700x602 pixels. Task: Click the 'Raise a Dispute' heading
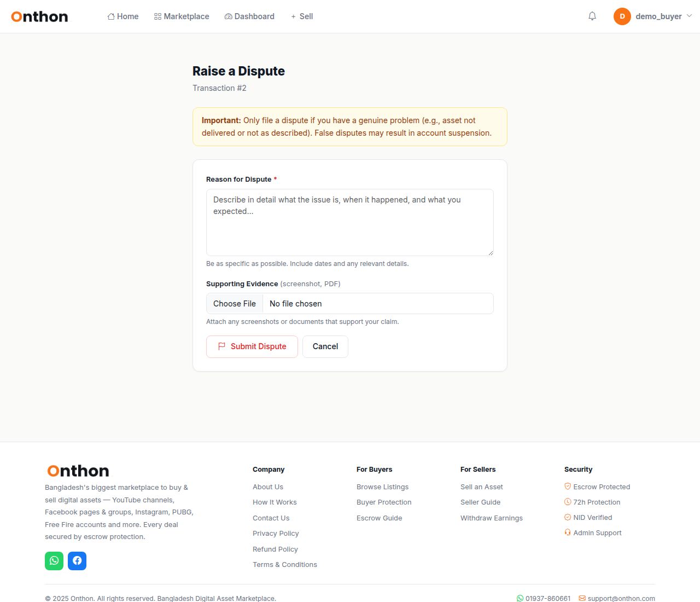(x=238, y=71)
